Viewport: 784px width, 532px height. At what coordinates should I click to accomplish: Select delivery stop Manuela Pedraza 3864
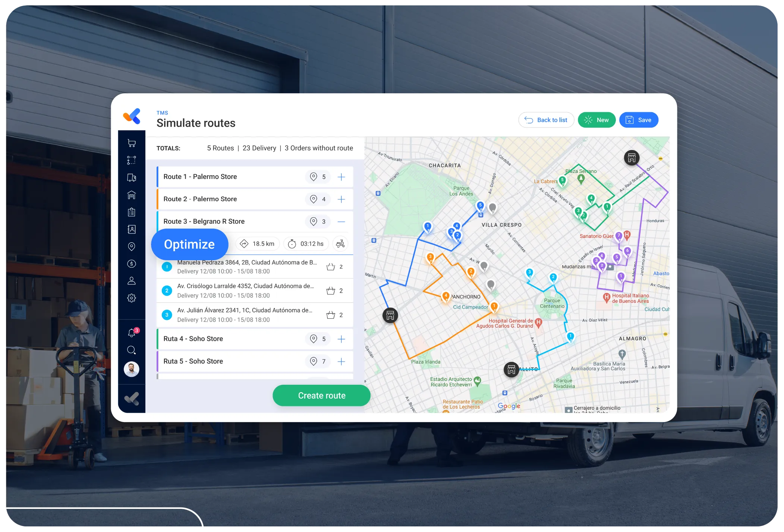tap(247, 267)
